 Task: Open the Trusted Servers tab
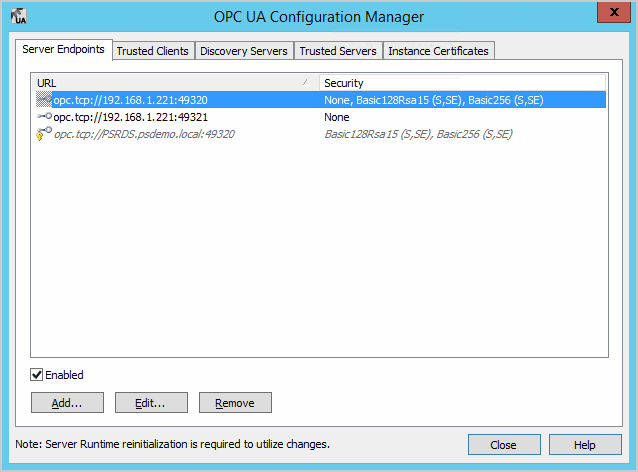click(338, 51)
